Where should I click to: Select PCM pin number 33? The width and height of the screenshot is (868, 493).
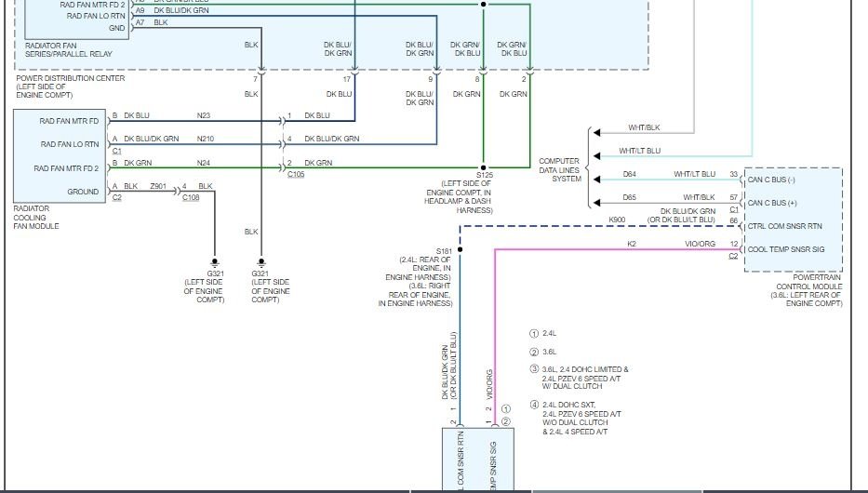(x=733, y=174)
